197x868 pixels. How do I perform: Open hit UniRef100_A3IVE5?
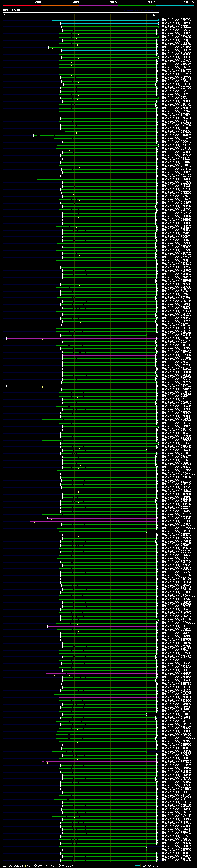click(x=176, y=74)
